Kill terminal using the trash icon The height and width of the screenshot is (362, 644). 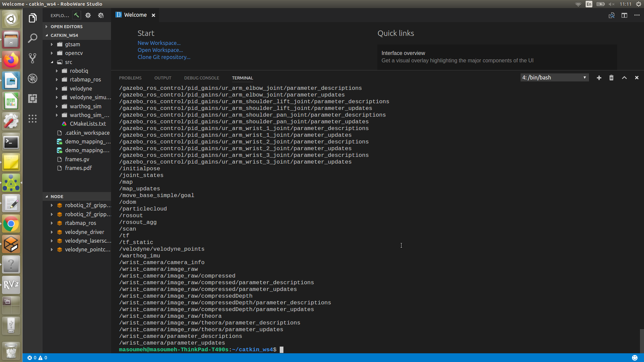click(611, 78)
